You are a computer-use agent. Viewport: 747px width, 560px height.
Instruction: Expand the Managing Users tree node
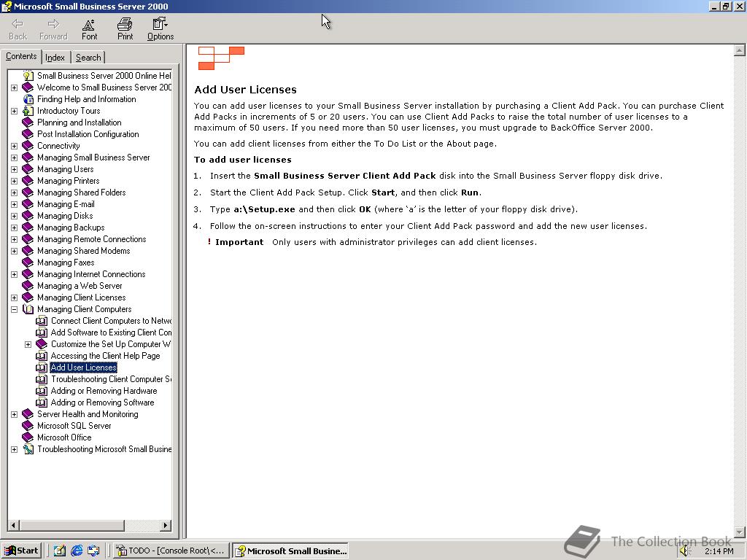(15, 169)
